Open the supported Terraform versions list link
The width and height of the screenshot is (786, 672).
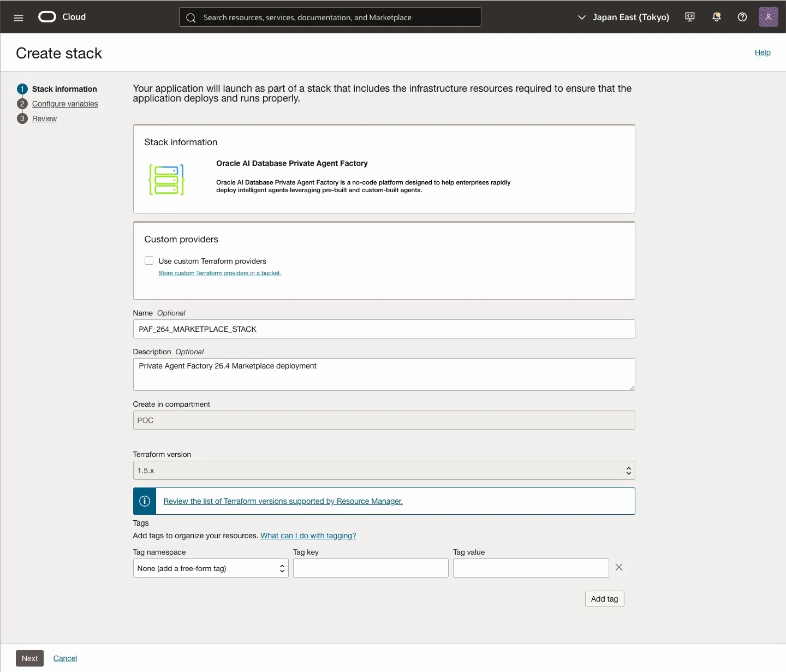pyautogui.click(x=283, y=501)
